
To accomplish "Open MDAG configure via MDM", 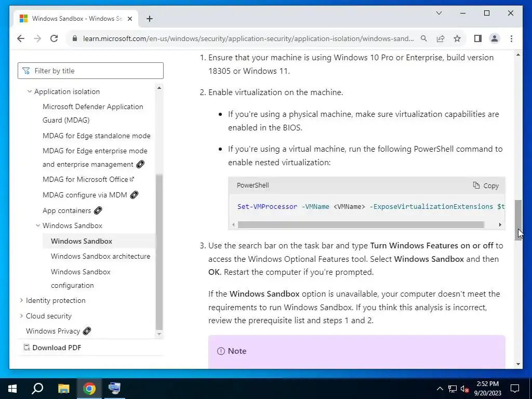I will pyautogui.click(x=85, y=195).
